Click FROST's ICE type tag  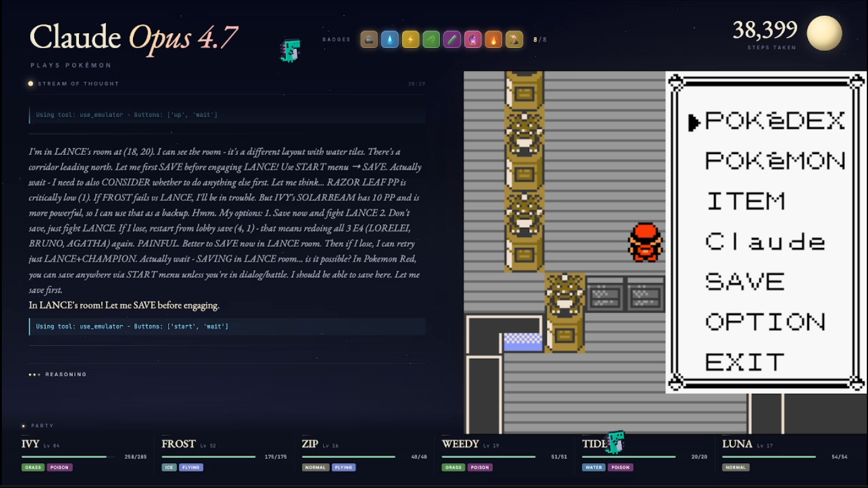coord(169,468)
